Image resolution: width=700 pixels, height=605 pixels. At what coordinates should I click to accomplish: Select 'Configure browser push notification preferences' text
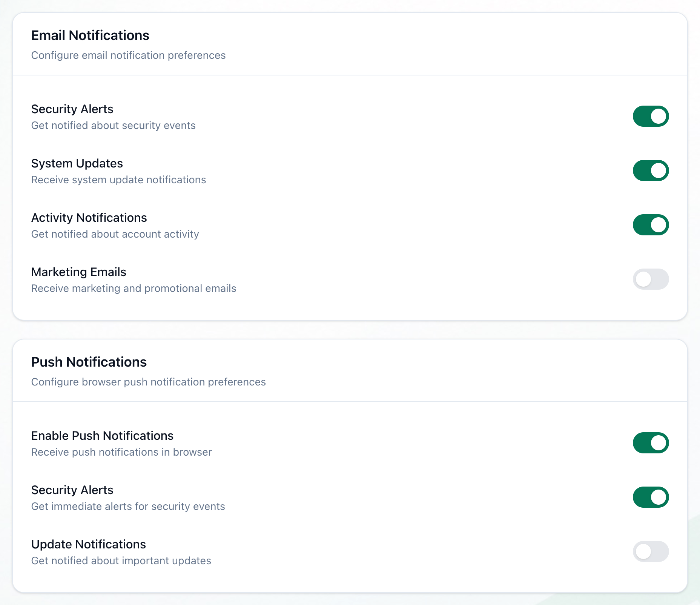point(149,382)
